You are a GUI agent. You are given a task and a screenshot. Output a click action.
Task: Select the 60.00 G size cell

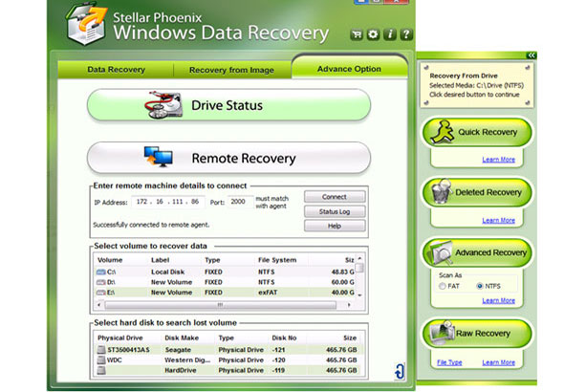click(x=342, y=282)
